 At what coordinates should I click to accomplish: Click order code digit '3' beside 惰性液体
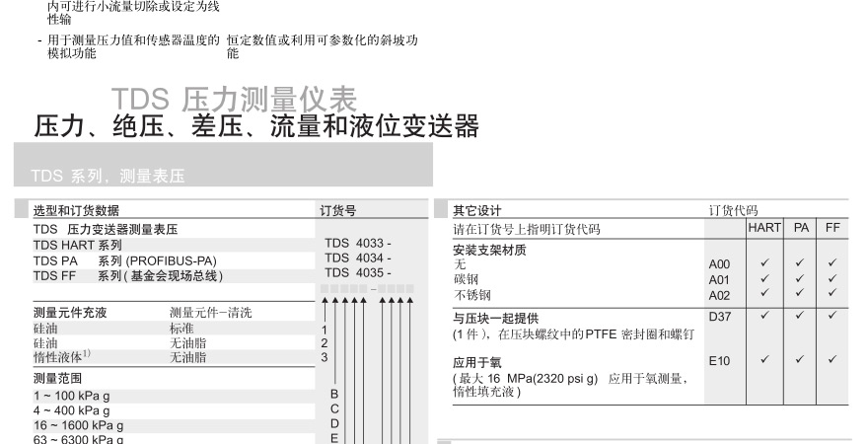(325, 357)
